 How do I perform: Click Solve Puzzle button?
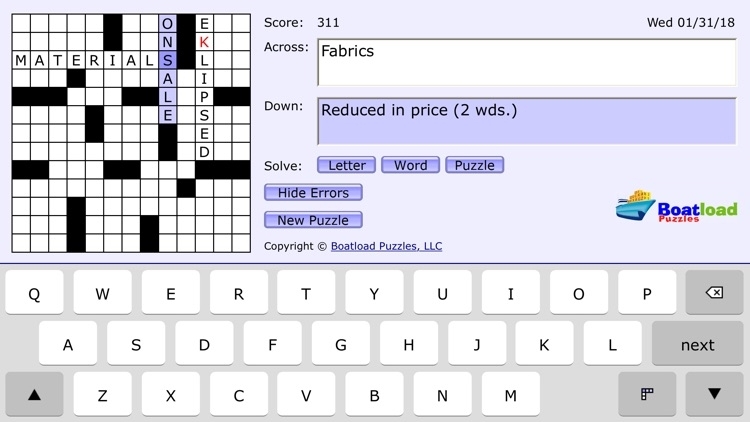tap(475, 165)
